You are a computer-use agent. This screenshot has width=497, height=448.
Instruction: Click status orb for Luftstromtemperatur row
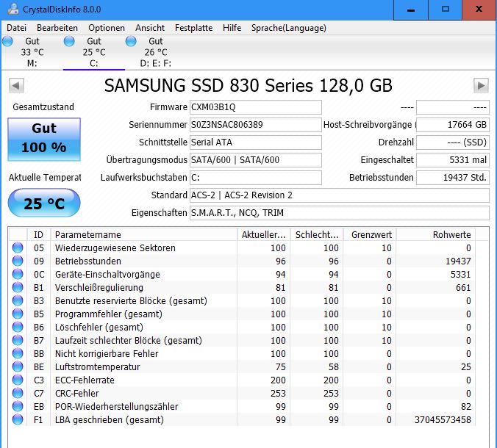(x=18, y=366)
